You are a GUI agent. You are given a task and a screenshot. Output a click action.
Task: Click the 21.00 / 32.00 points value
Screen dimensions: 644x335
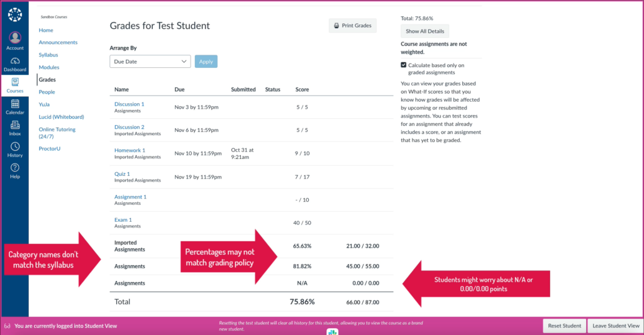(363, 246)
